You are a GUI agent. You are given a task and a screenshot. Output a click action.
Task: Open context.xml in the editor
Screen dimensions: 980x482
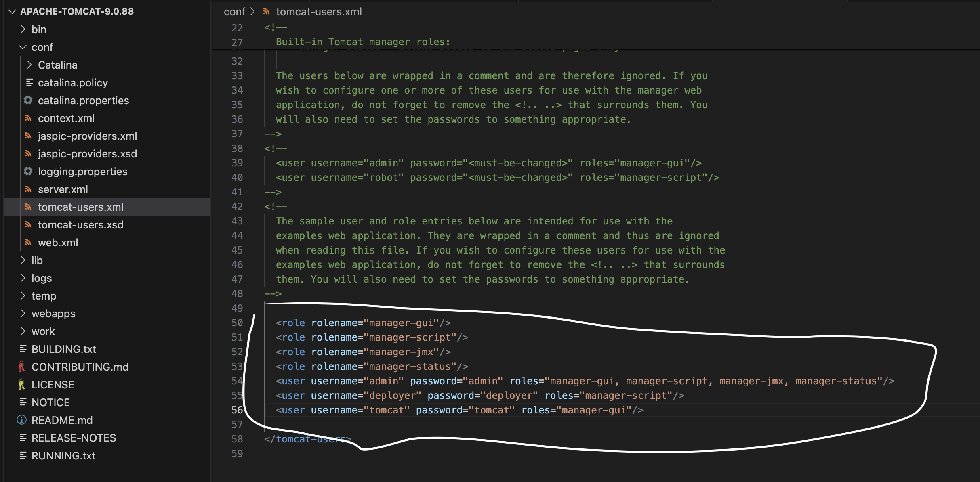tap(66, 118)
